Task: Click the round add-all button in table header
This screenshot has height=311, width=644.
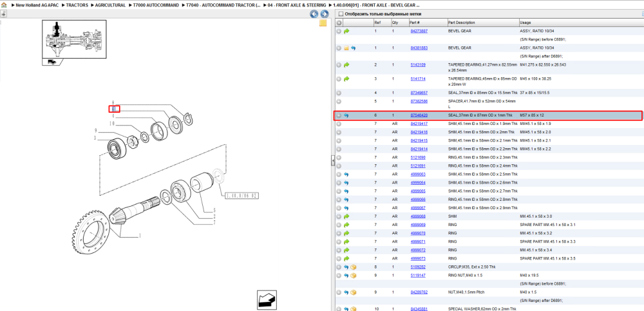Action: click(x=339, y=23)
